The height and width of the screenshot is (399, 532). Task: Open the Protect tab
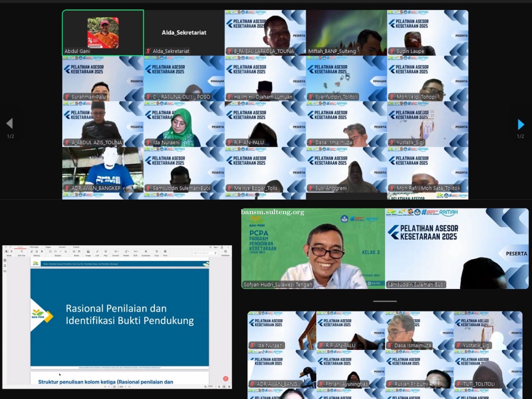tap(76, 247)
